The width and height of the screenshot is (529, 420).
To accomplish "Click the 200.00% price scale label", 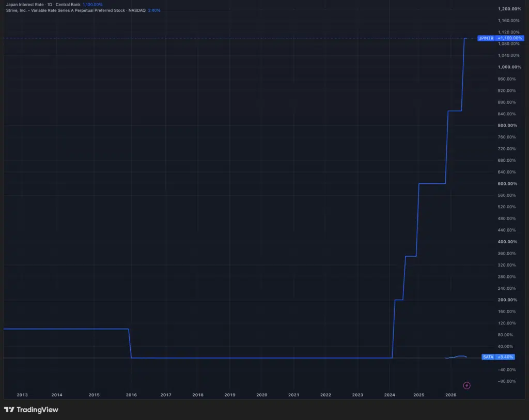I will [507, 300].
